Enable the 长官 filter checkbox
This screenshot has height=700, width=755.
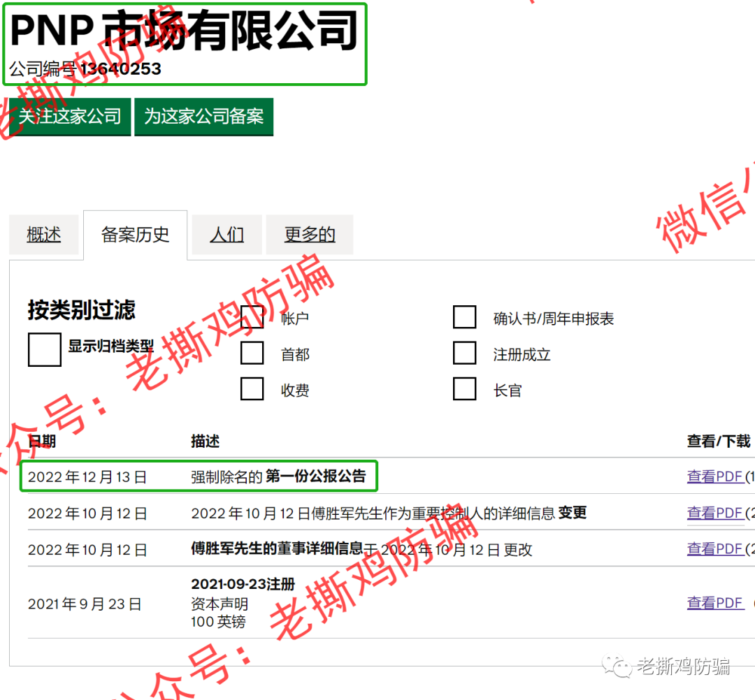465,388
